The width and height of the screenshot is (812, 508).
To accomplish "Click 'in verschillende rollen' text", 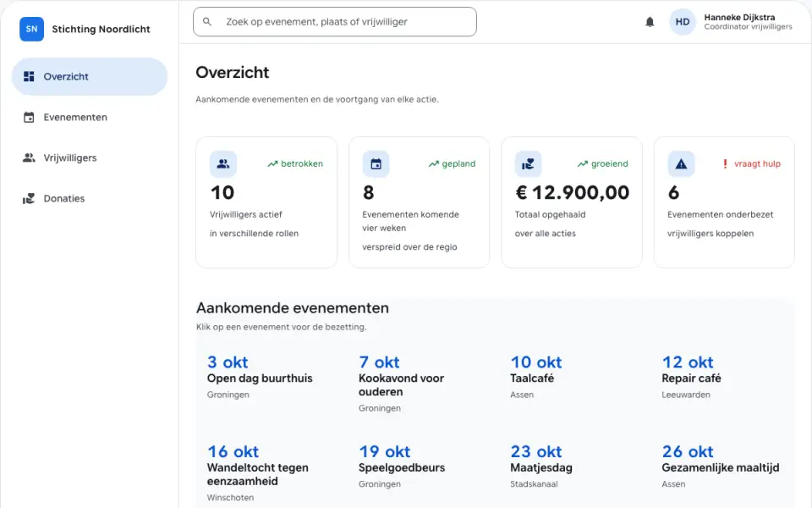I will point(255,234).
